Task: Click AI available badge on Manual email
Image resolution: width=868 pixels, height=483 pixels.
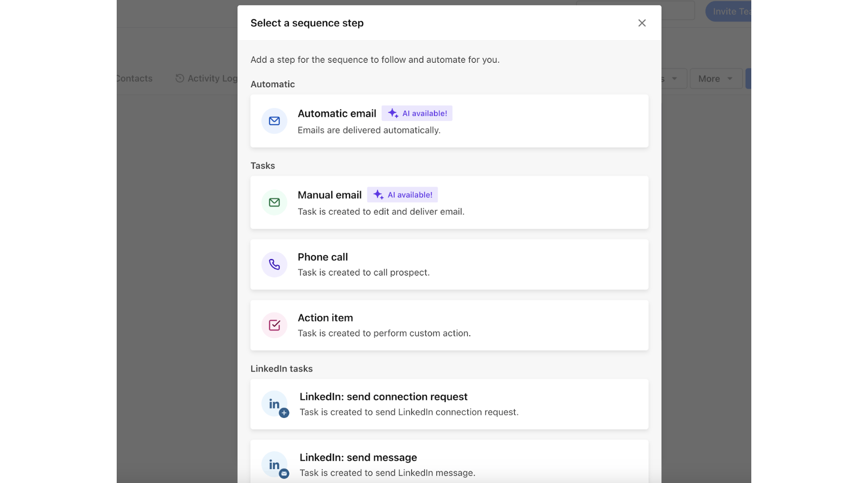Action: [x=403, y=195]
